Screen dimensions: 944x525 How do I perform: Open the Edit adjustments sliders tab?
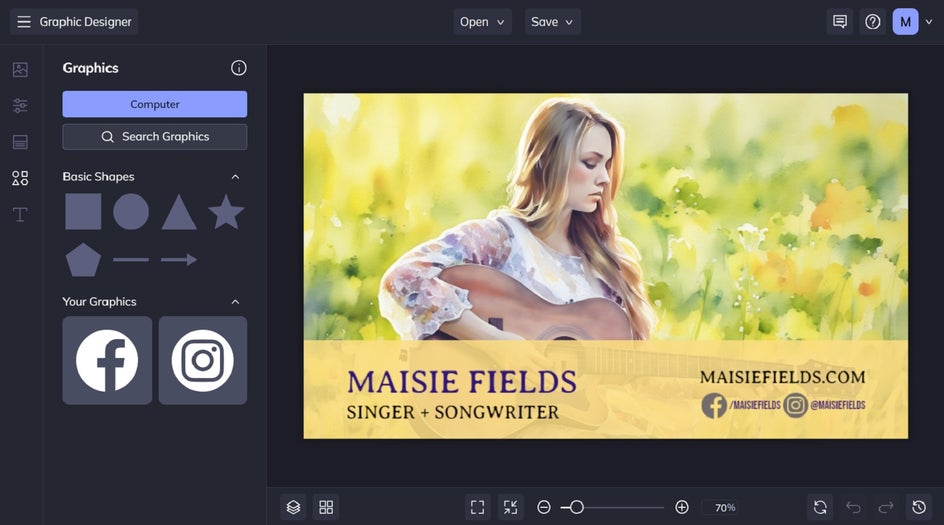coord(20,105)
